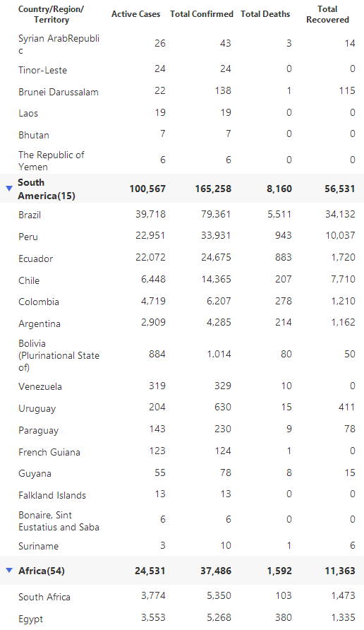Select the Bonaire, Sint Eustatius and Saba row
The image size is (364, 630).
point(182,521)
